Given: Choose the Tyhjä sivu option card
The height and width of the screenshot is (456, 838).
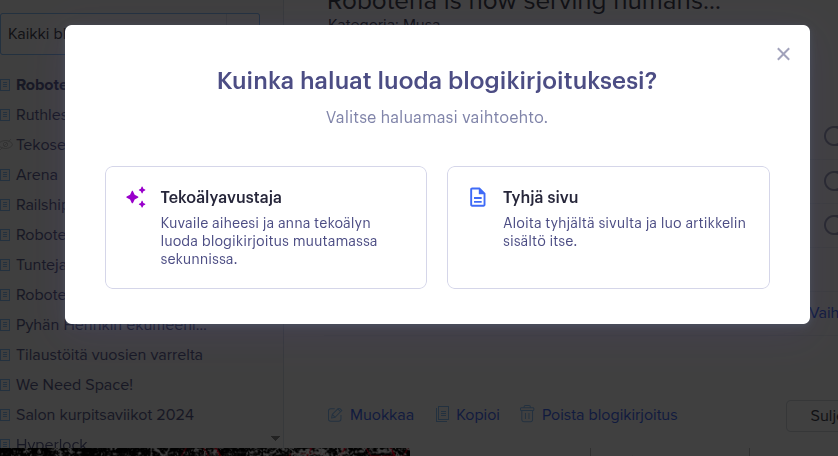Looking at the screenshot, I should click(608, 227).
